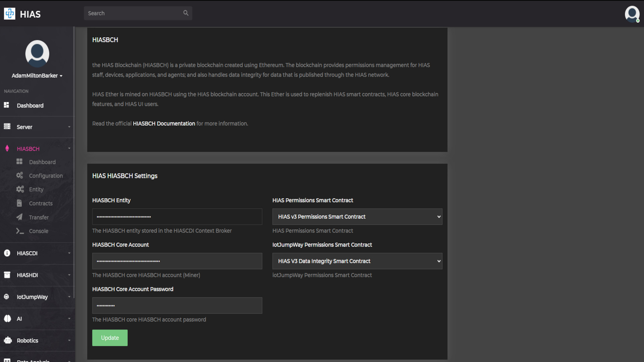Click the HIASHDI archive icon
This screenshot has width=644, height=362.
tap(7, 275)
